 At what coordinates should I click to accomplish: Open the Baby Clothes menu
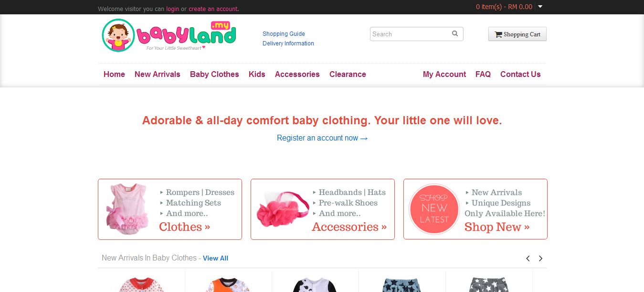[214, 74]
